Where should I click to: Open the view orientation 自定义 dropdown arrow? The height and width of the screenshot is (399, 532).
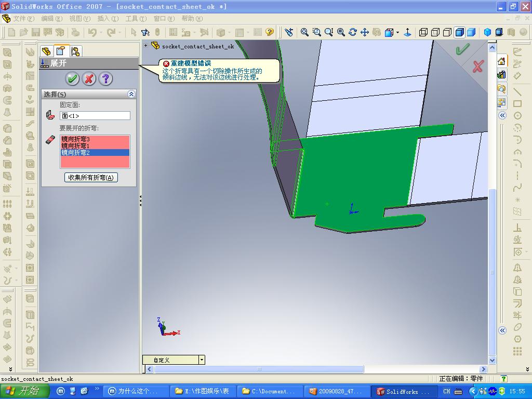(x=202, y=360)
